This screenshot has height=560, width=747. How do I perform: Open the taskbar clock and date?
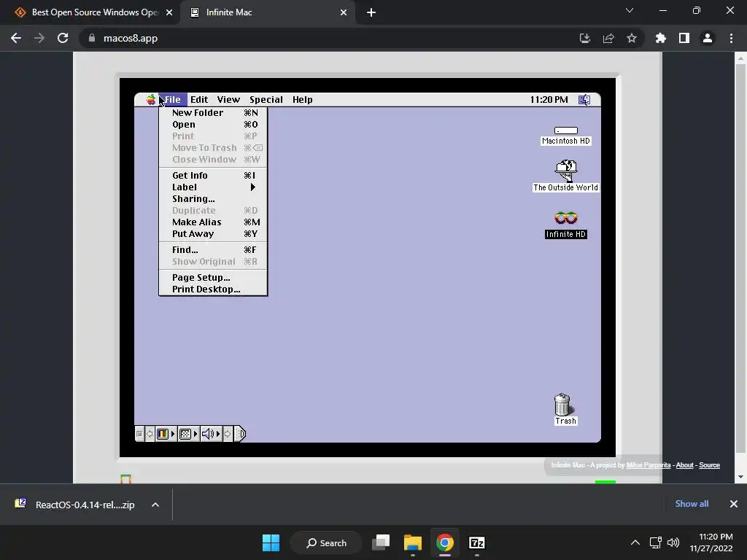click(x=711, y=542)
